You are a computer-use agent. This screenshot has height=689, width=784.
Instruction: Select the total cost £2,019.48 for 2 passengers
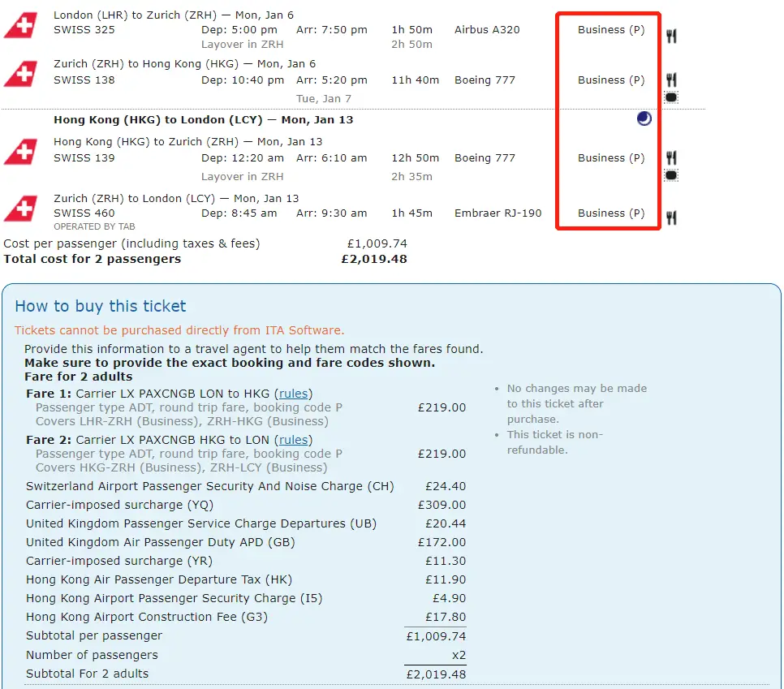(374, 260)
